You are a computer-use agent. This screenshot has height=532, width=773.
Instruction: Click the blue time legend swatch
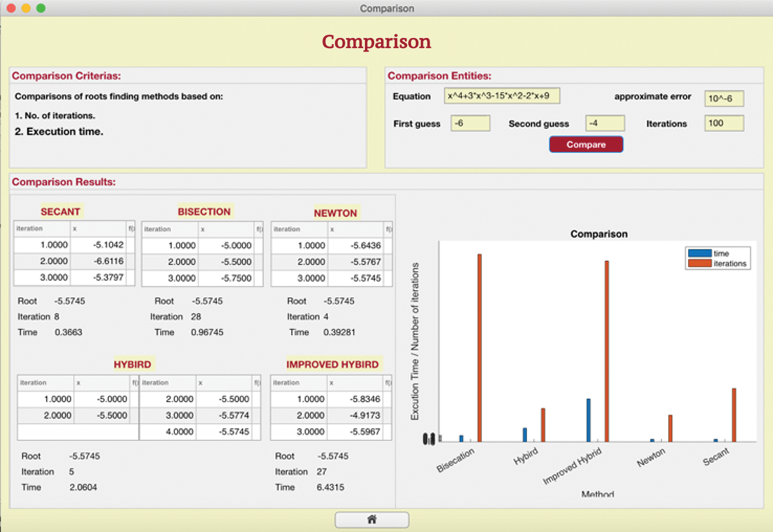tap(699, 254)
